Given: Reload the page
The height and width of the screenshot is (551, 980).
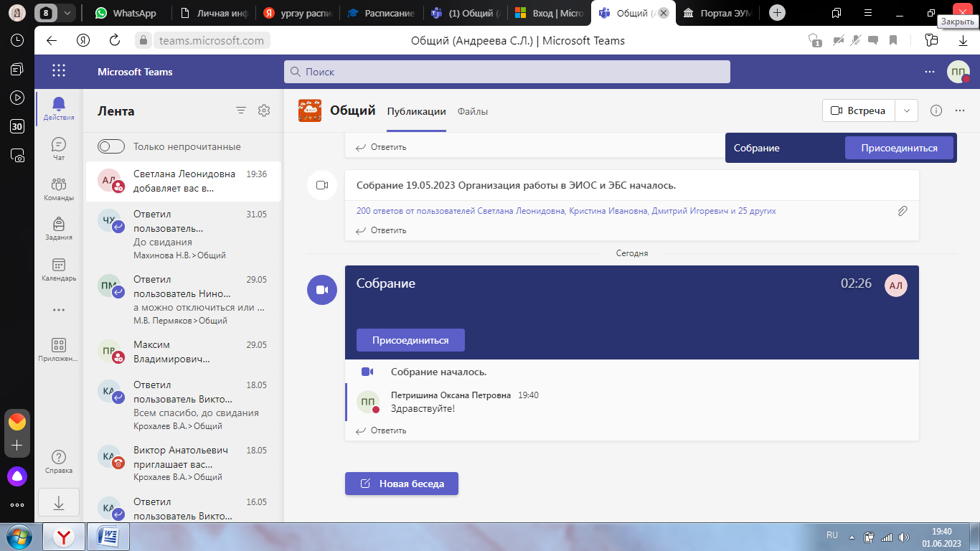Looking at the screenshot, I should 115,40.
